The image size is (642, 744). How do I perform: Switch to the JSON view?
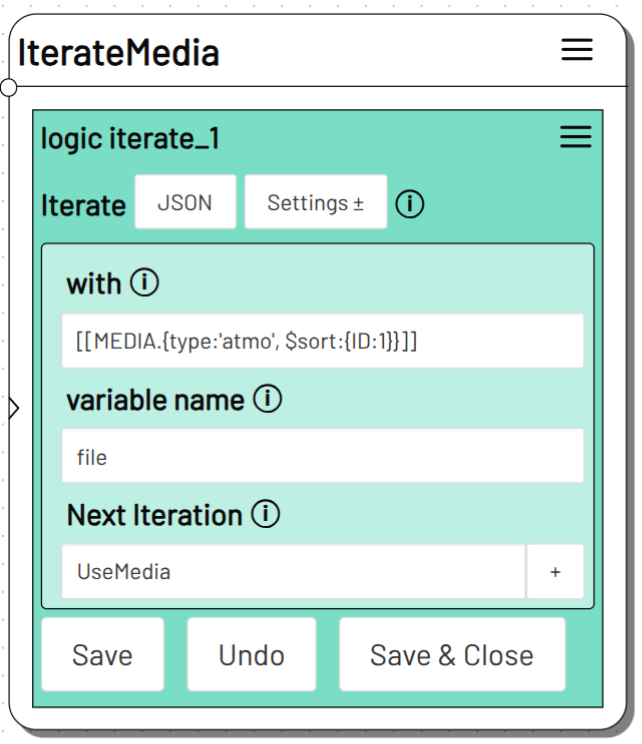pos(185,203)
